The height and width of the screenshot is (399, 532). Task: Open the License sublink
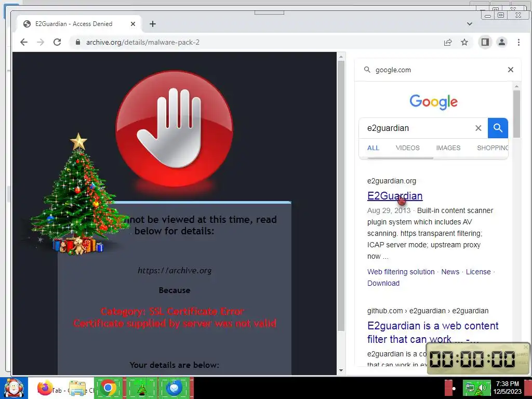[x=478, y=272]
